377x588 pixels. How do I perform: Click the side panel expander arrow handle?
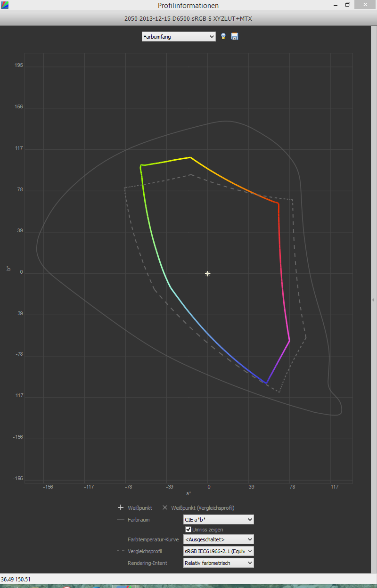pos(373,300)
